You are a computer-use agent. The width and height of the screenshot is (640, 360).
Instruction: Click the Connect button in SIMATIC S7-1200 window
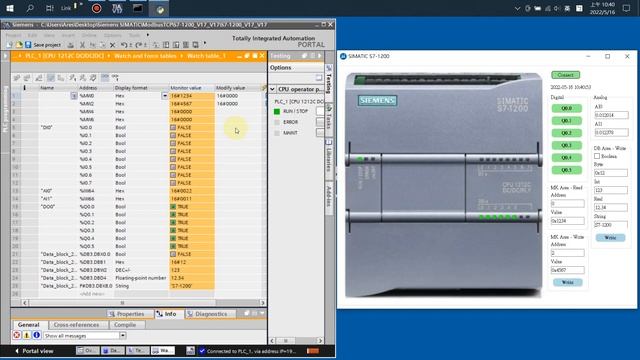point(565,75)
